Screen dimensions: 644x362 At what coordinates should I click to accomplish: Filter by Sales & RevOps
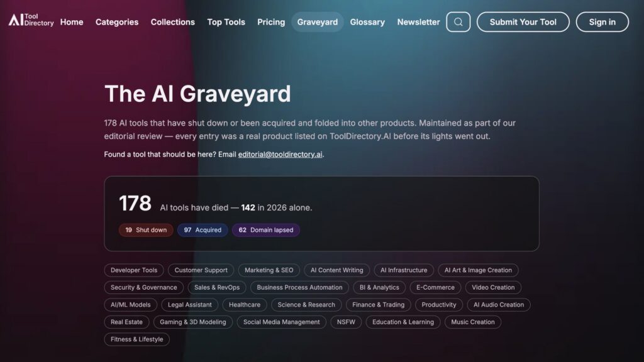click(x=217, y=287)
